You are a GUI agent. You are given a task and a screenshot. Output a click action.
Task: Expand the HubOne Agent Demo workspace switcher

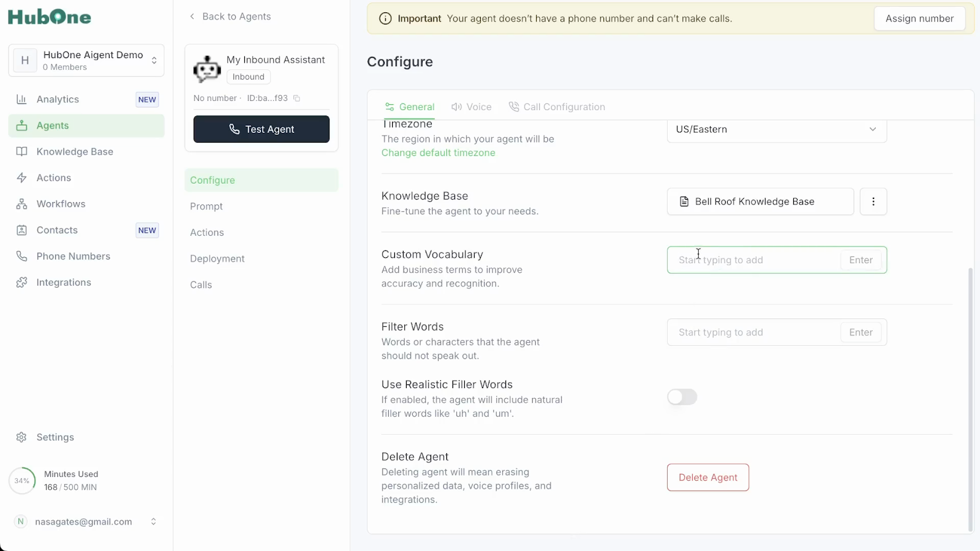[154, 60]
